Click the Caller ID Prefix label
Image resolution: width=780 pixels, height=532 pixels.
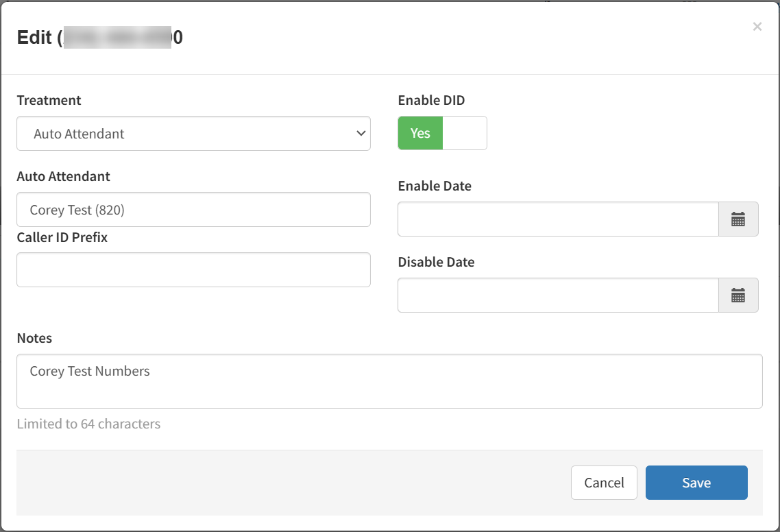click(x=62, y=237)
